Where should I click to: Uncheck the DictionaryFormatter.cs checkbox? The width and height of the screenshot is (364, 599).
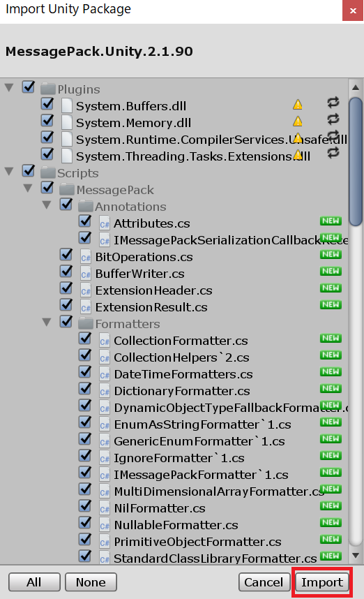(84, 389)
